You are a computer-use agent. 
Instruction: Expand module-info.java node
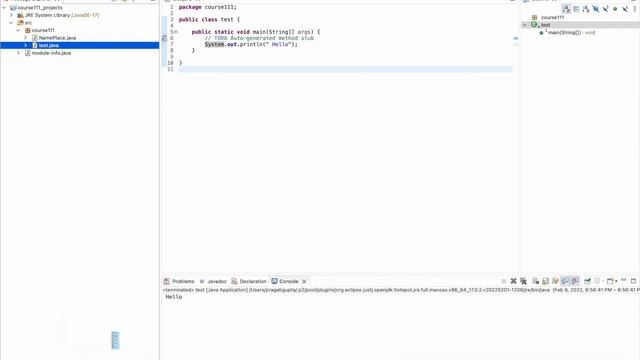pos(18,53)
